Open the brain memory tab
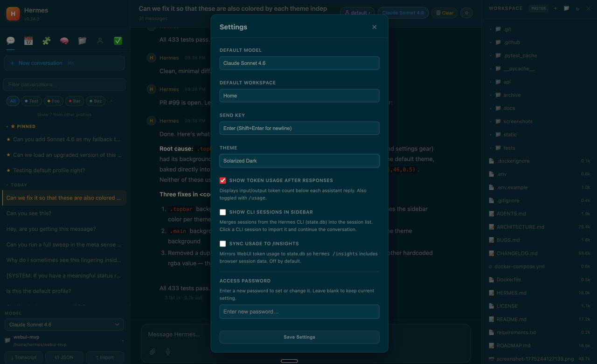This screenshot has width=597, height=364. pyautogui.click(x=64, y=41)
